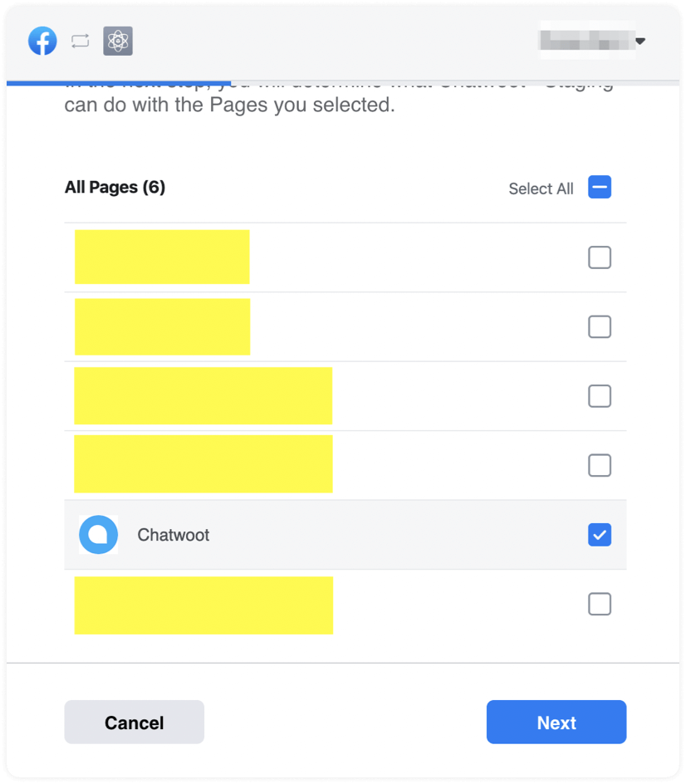Tick the checkbox directly below Chatwoot
Viewport: 686px width, 784px height.
600,604
